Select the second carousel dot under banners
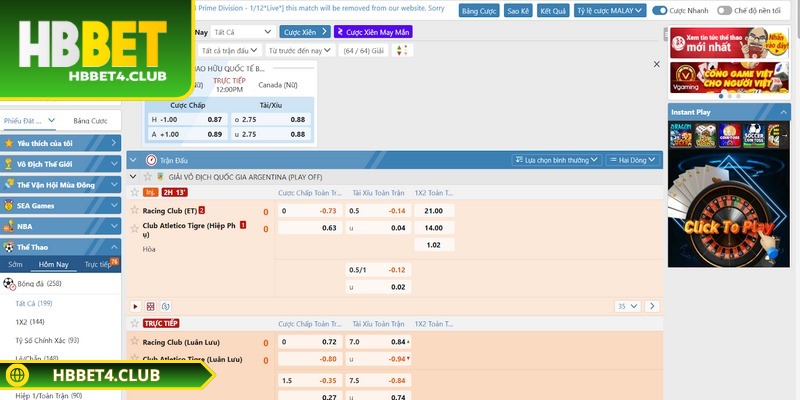The width and height of the screenshot is (800, 400). point(730,96)
